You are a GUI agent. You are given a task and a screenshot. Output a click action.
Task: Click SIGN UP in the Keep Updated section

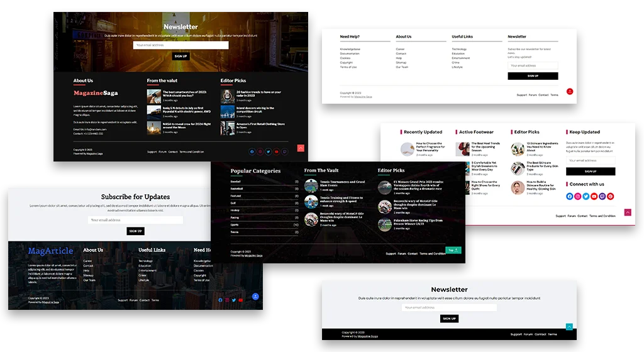(591, 171)
